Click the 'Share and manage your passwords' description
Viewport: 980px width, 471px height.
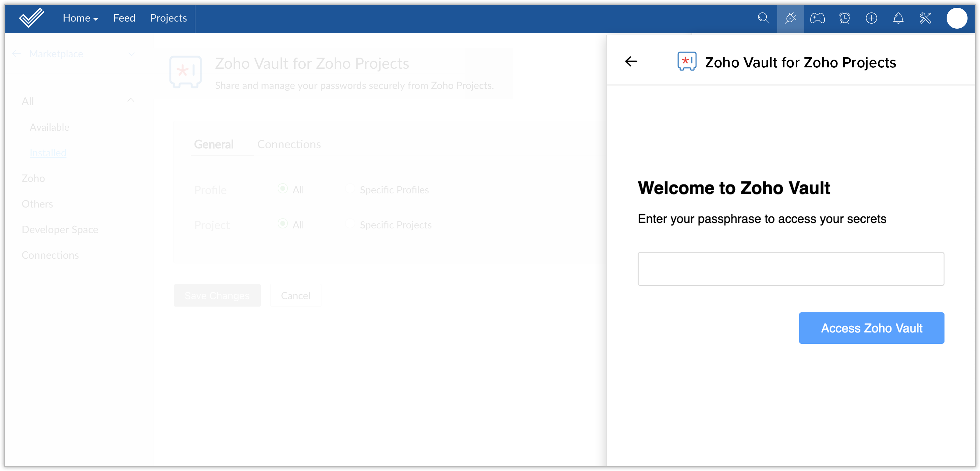[x=354, y=85]
